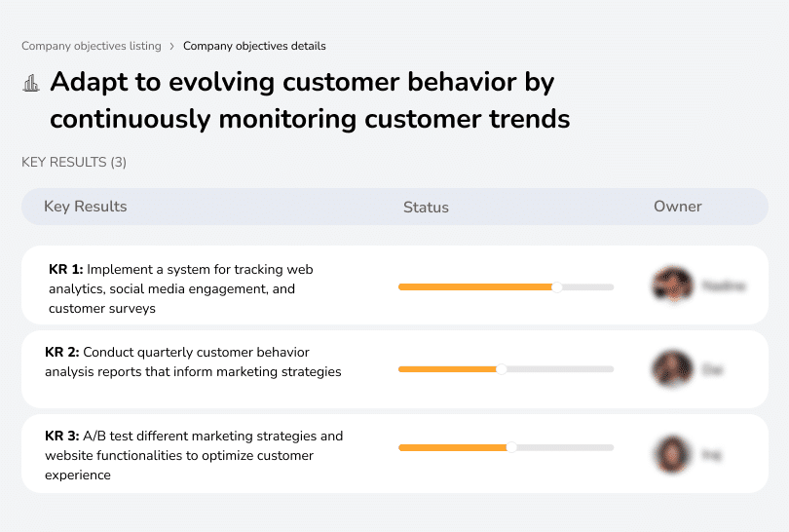This screenshot has height=532, width=789.
Task: Select the Status column header
Action: pos(426,207)
